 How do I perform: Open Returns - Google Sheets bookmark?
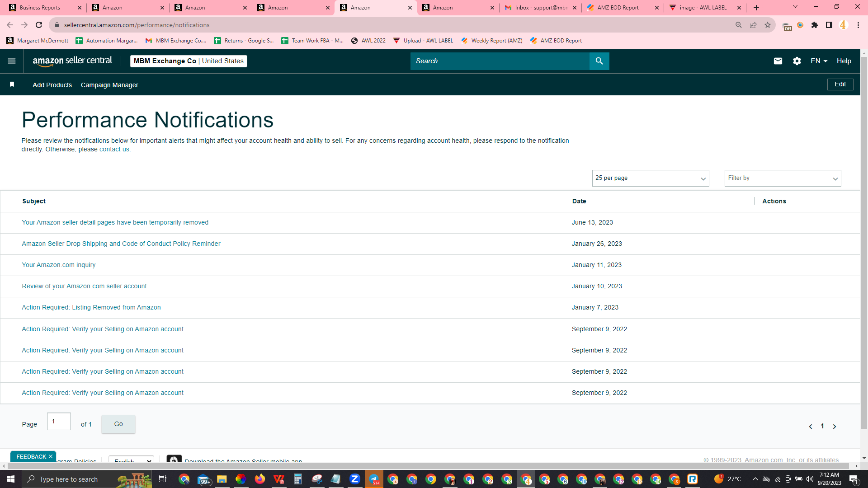pyautogui.click(x=244, y=41)
